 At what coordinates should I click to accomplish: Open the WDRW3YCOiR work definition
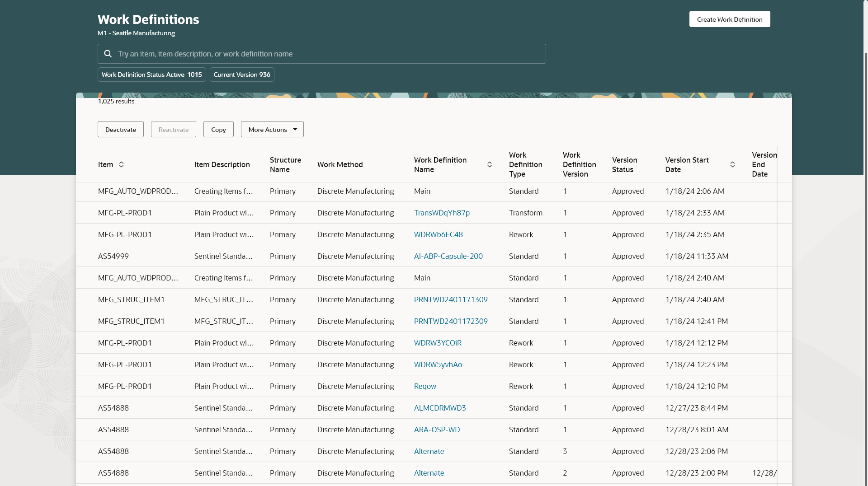coord(438,343)
